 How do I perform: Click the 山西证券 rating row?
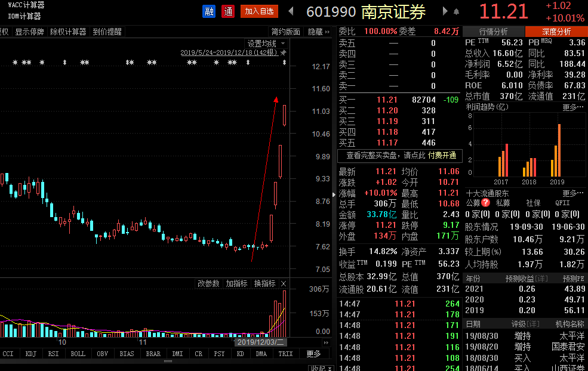coord(525,368)
